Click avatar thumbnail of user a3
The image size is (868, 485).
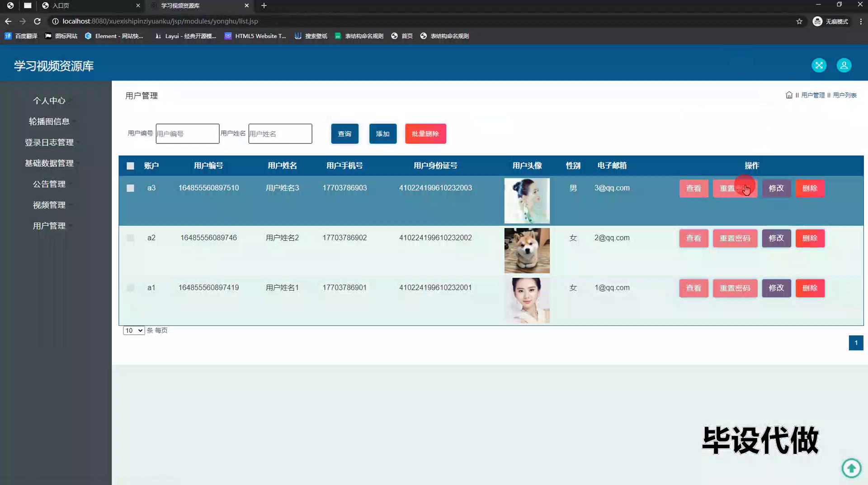click(x=527, y=200)
